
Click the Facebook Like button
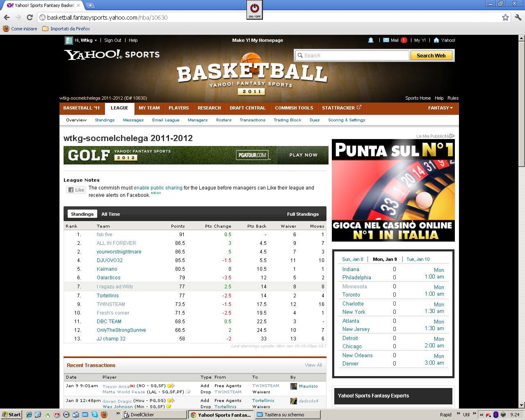(x=76, y=190)
